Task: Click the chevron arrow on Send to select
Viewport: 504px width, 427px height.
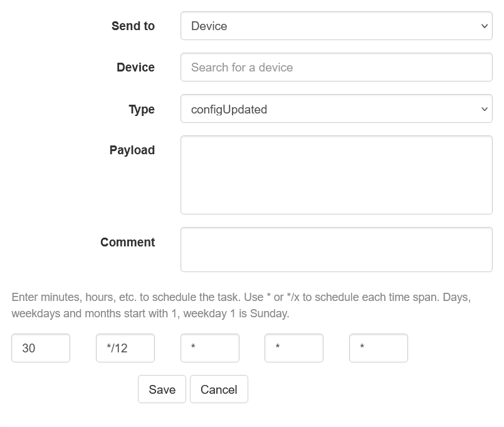Action: tap(484, 26)
